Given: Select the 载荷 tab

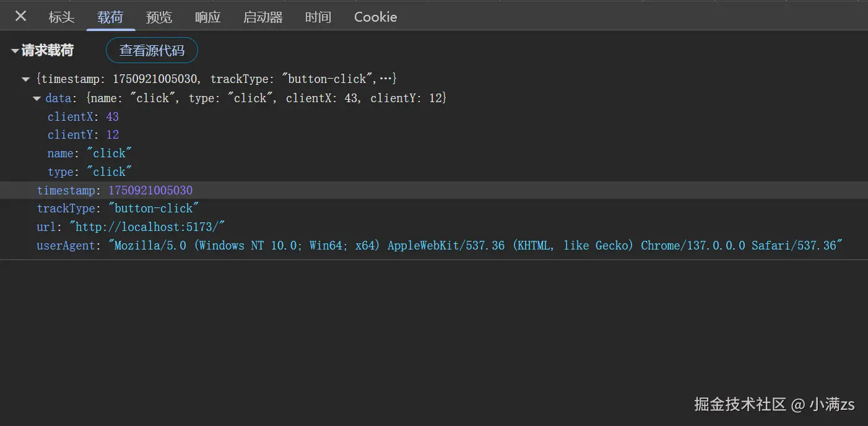Looking at the screenshot, I should [x=110, y=17].
